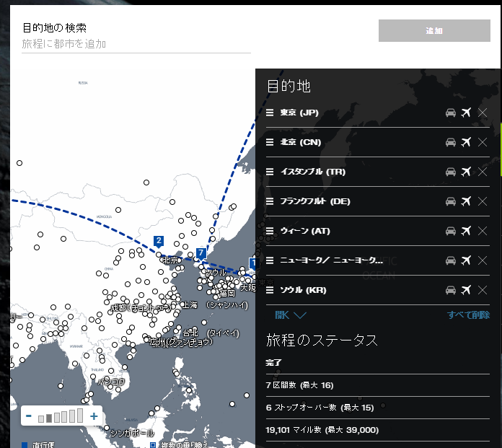
Task: Set map zoom to the tallest bar
Action: point(80,416)
